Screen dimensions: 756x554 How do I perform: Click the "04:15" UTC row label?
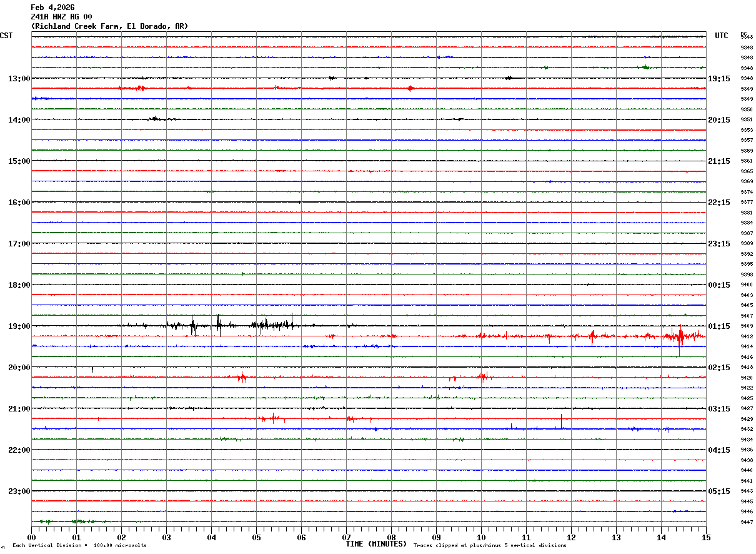(719, 450)
